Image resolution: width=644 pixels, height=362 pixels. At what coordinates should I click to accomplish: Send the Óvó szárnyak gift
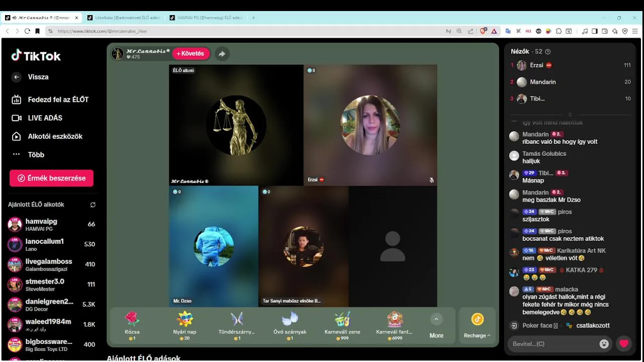[x=290, y=325]
